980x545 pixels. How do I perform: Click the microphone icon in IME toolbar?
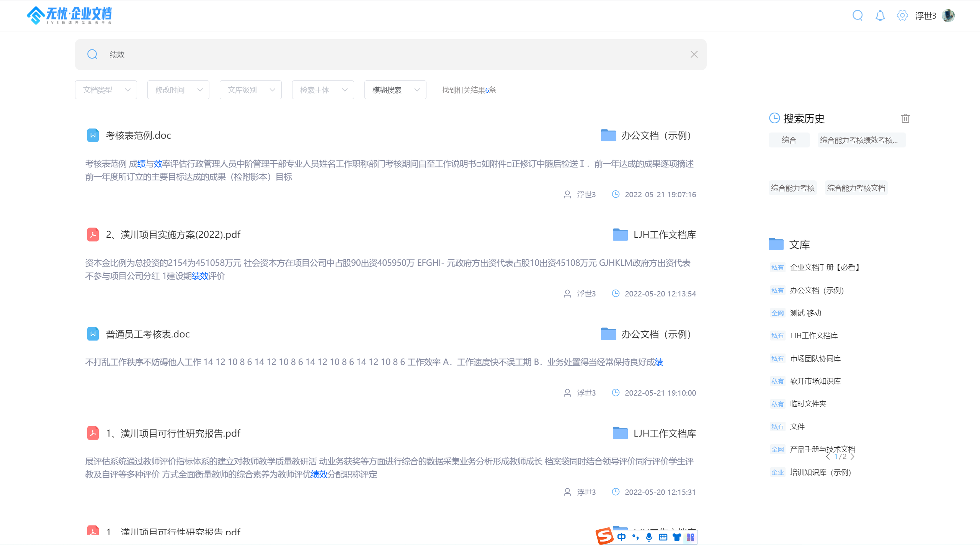coord(649,537)
